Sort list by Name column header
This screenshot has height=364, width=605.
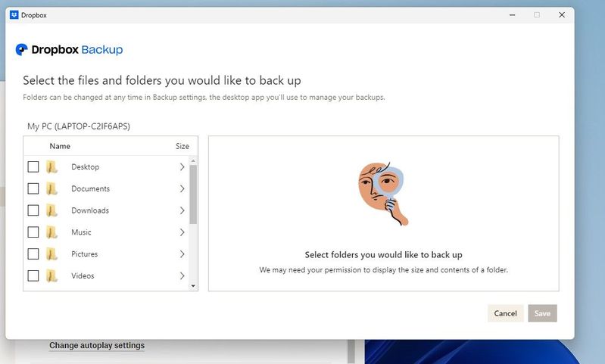coord(60,146)
